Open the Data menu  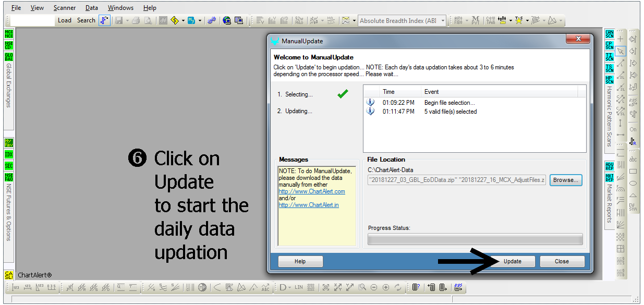click(x=92, y=8)
